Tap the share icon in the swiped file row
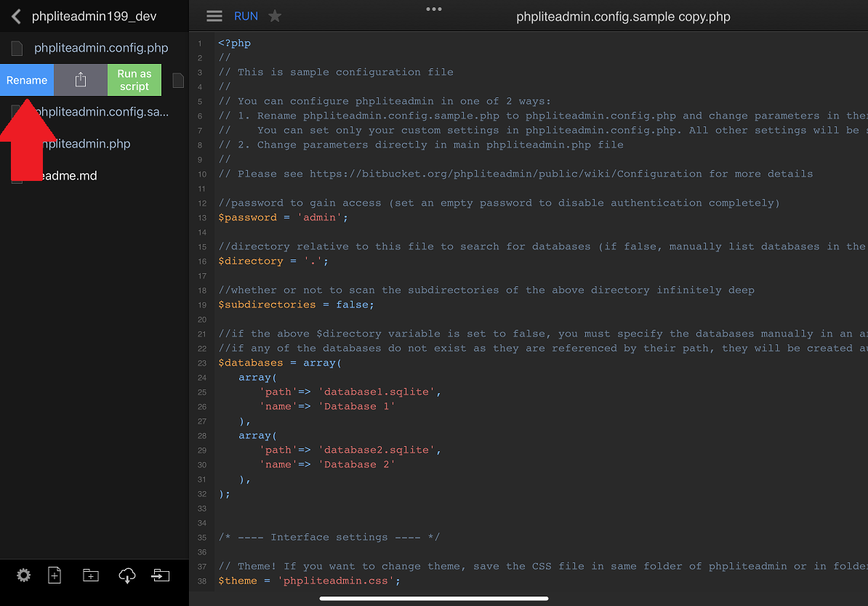This screenshot has width=868, height=606. click(x=81, y=80)
